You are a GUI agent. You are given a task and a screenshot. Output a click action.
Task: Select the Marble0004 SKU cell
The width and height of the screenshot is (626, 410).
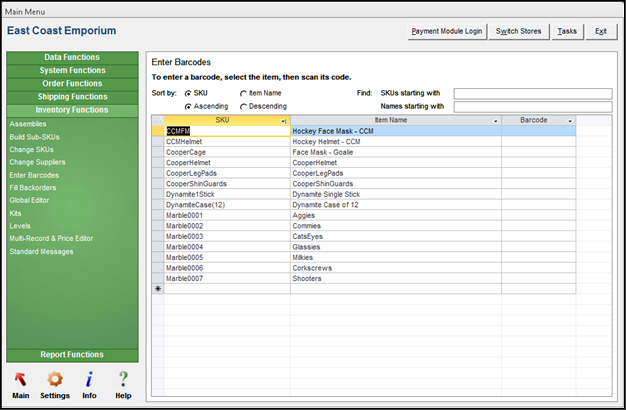point(227,247)
